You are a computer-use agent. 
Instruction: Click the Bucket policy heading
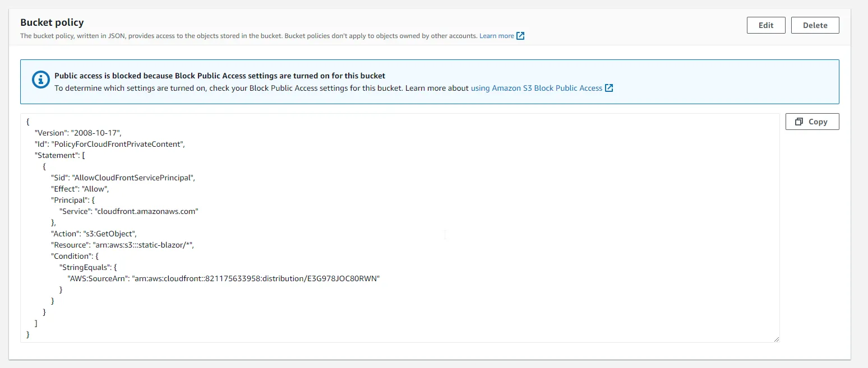(52, 22)
